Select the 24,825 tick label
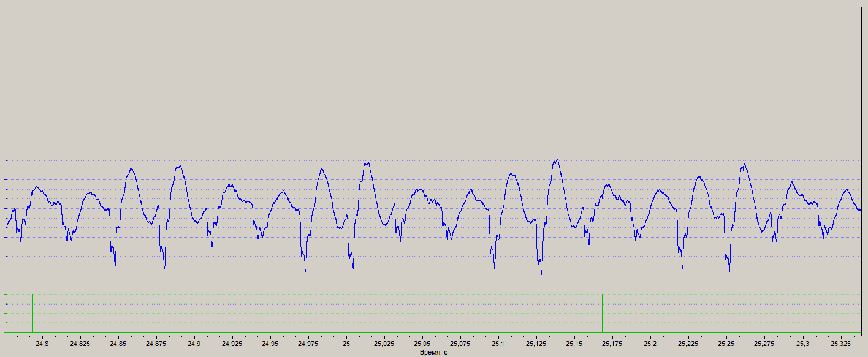This screenshot has width=868, height=357. pyautogui.click(x=80, y=344)
